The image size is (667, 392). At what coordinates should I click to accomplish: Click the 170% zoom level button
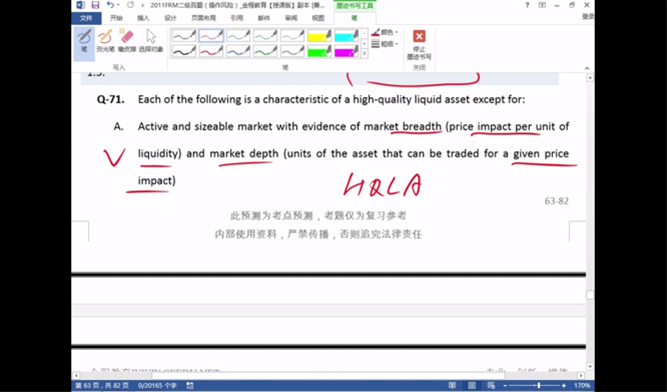click(x=582, y=385)
